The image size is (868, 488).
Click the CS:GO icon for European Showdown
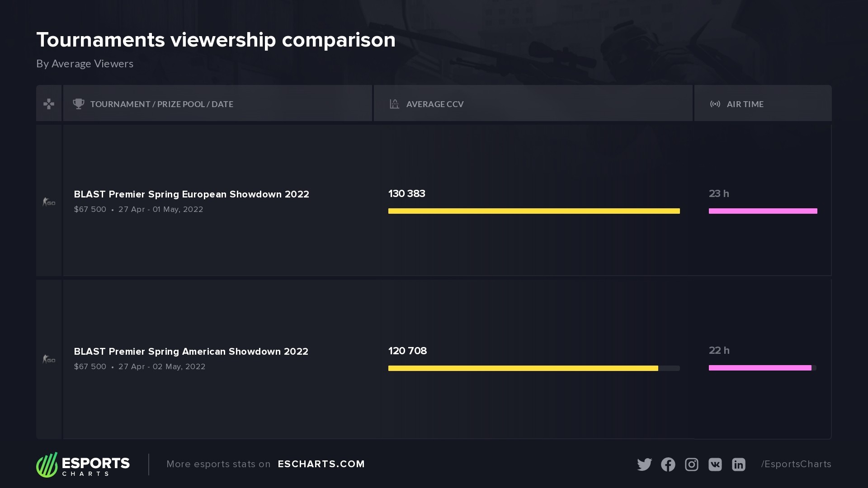[x=49, y=202]
